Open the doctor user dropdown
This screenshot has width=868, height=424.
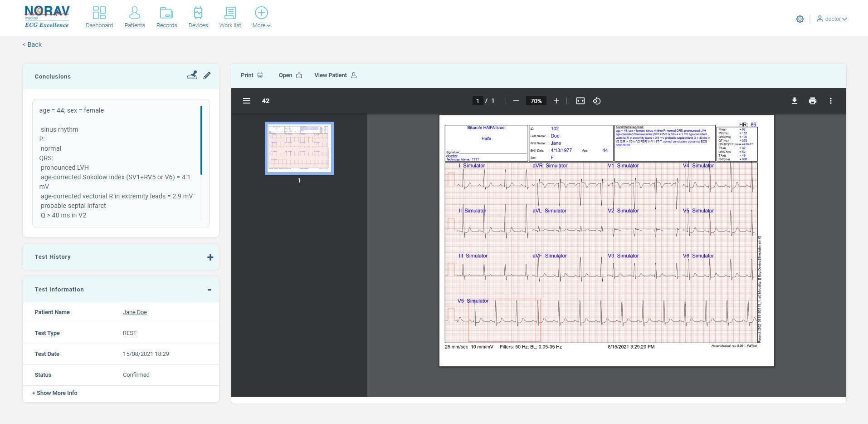tap(832, 19)
